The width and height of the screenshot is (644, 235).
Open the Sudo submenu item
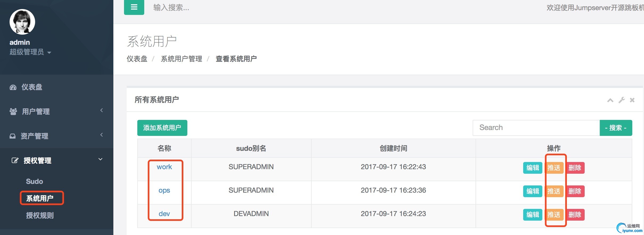34,181
